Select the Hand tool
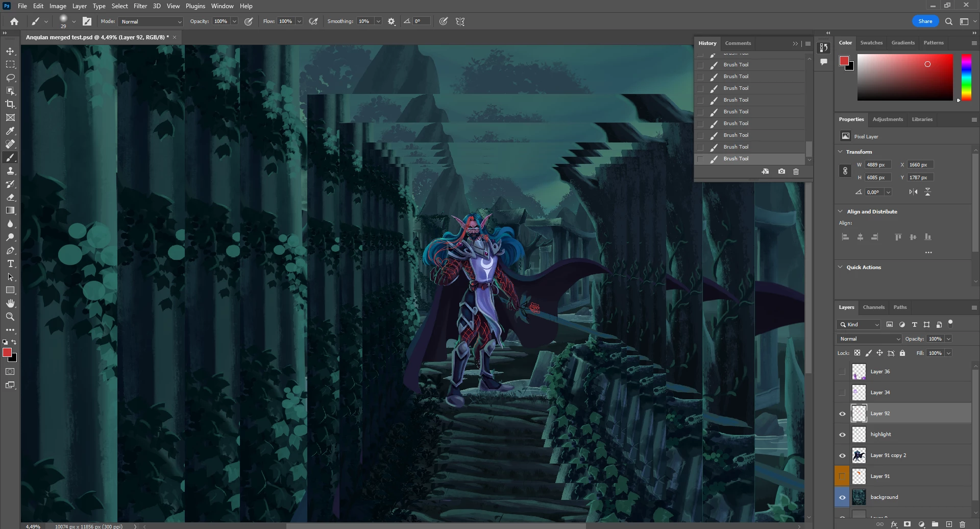 [x=10, y=303]
